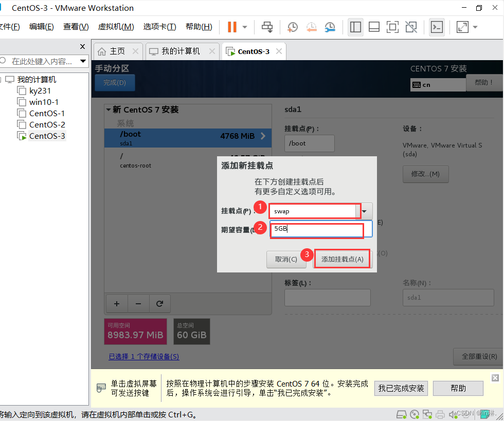This screenshot has width=504, height=421.
Task: Select the CentOS-2 virtual machine
Action: 47,125
